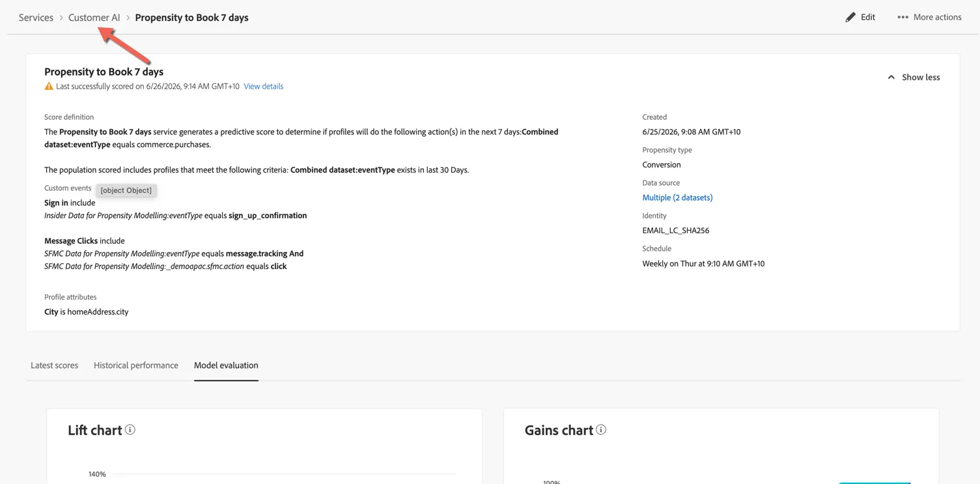Click the Score definition label
980x484 pixels.
click(x=69, y=117)
